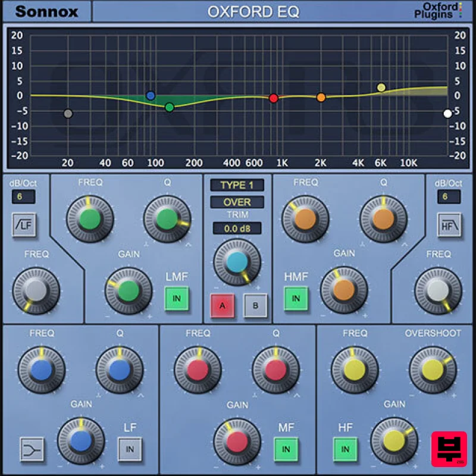Enable the LF band IN button
The width and height of the screenshot is (476, 476).
coord(130,449)
